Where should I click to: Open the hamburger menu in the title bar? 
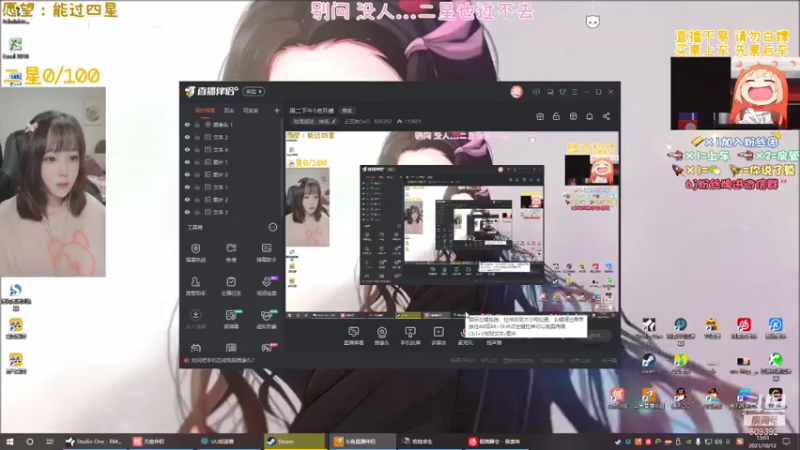pyautogui.click(x=574, y=92)
